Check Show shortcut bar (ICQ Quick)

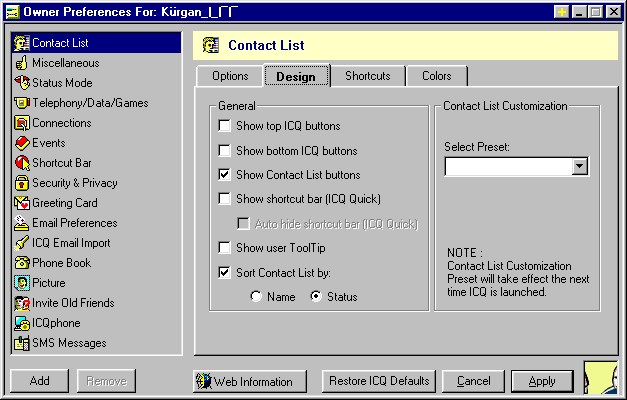tap(224, 198)
